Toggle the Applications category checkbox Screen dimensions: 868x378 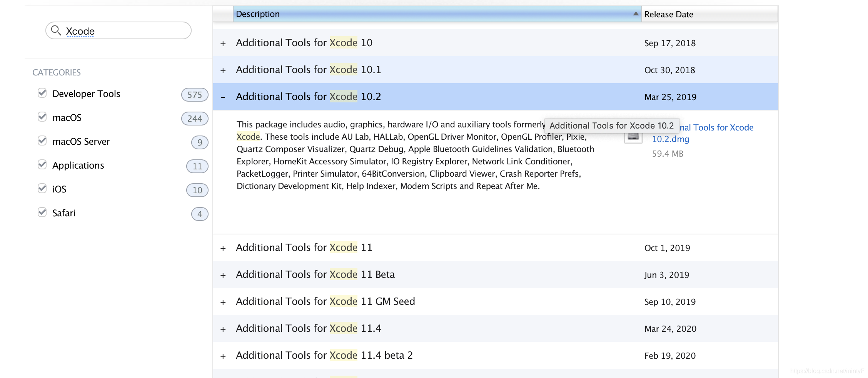tap(42, 165)
